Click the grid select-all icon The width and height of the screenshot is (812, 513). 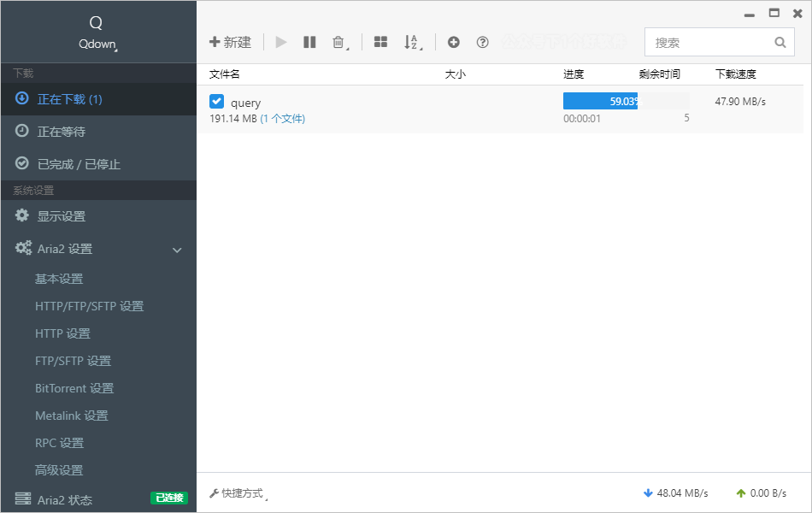(x=380, y=42)
